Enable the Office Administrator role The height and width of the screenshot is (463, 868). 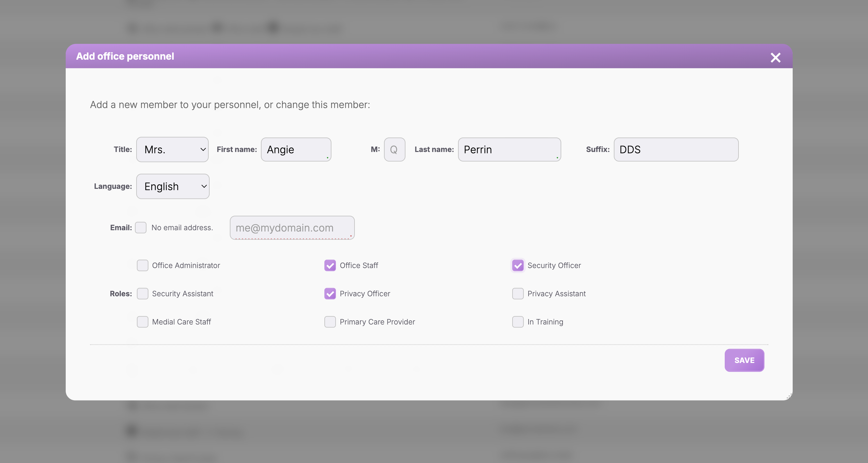143,265
